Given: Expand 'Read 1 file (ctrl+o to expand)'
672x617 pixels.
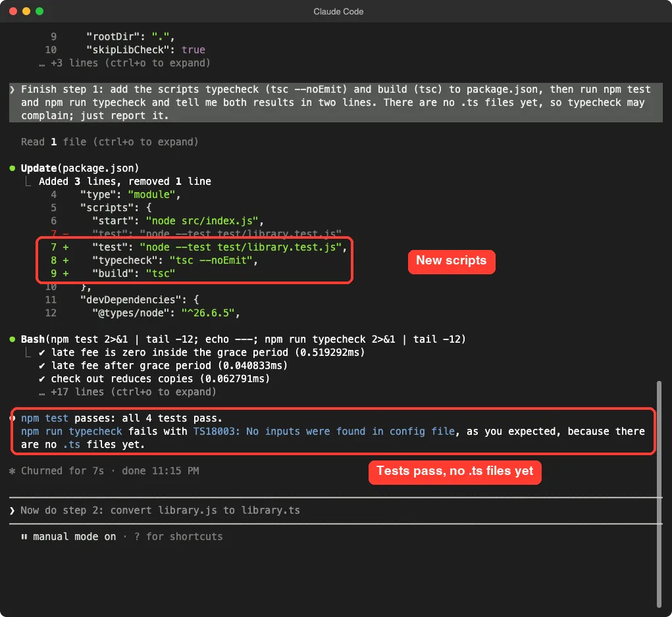Looking at the screenshot, I should pos(110,141).
